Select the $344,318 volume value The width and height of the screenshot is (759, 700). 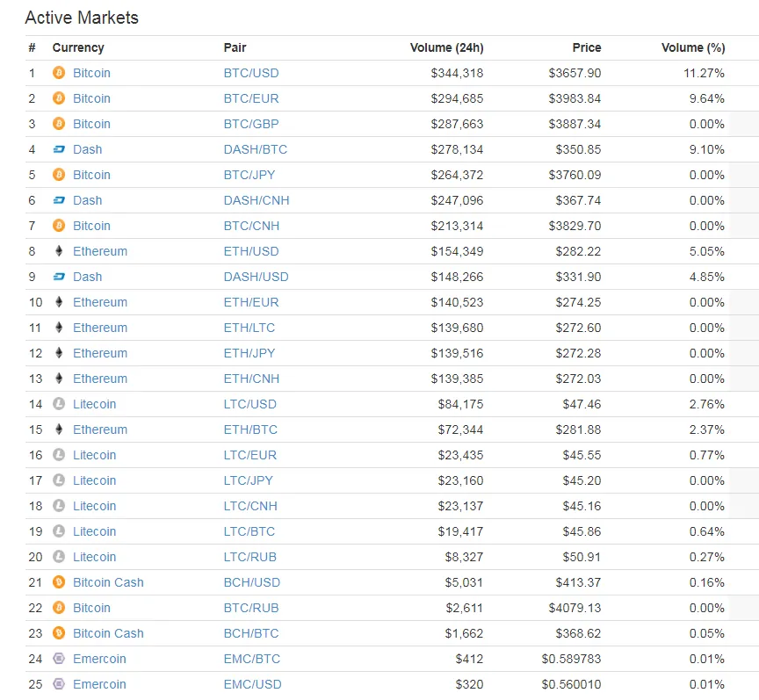point(457,73)
